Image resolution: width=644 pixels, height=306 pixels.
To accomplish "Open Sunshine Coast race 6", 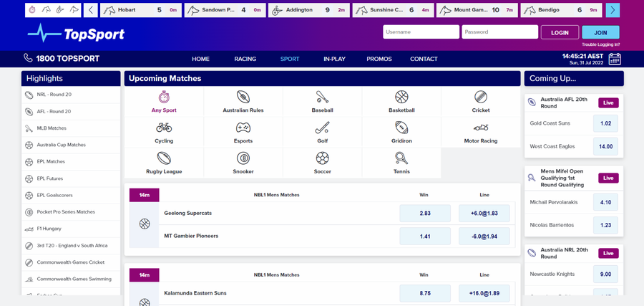I will click(393, 10).
